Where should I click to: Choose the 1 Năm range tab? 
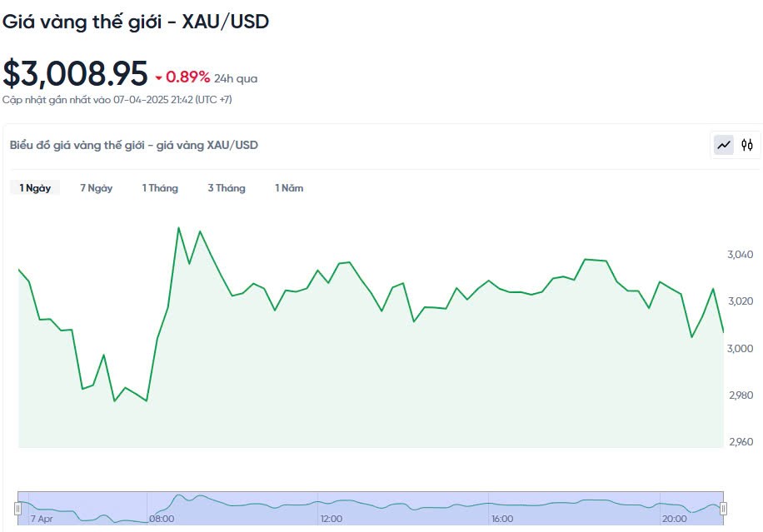tap(289, 188)
